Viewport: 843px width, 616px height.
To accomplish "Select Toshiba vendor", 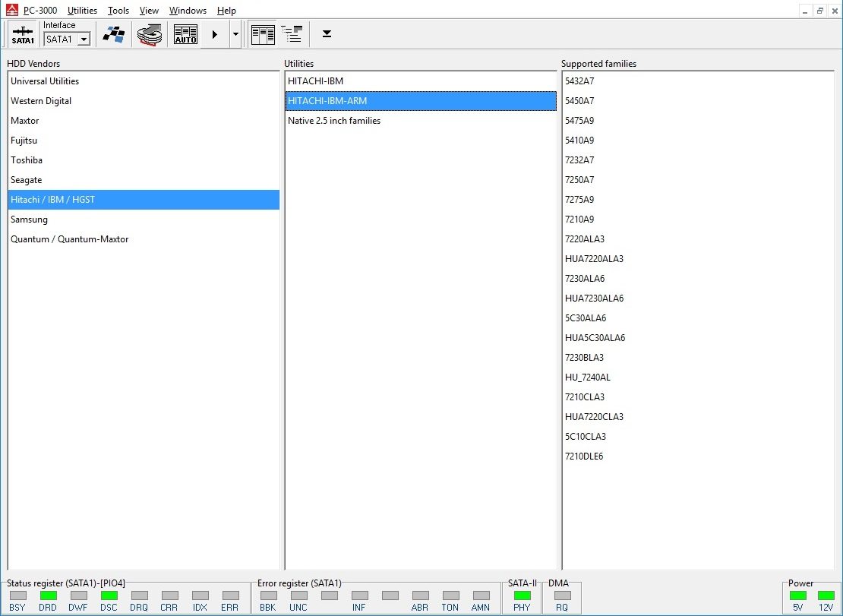I will 144,160.
